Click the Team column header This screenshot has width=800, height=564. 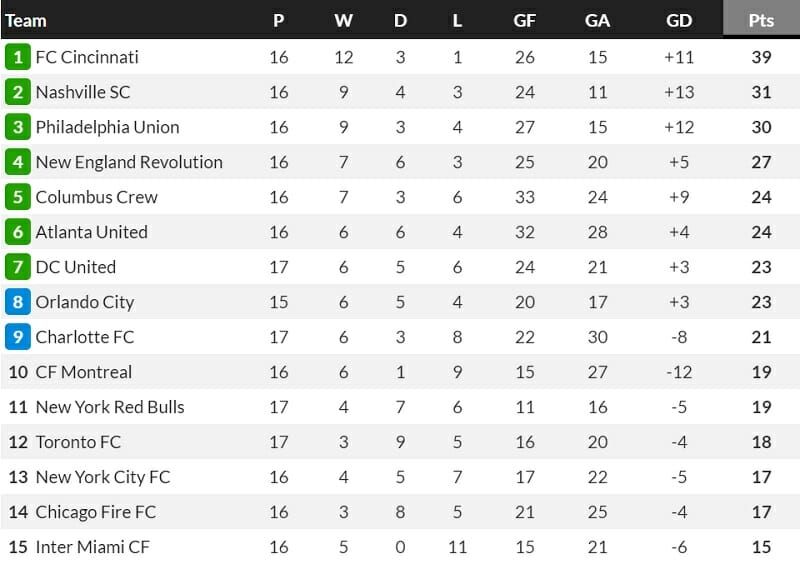point(26,20)
